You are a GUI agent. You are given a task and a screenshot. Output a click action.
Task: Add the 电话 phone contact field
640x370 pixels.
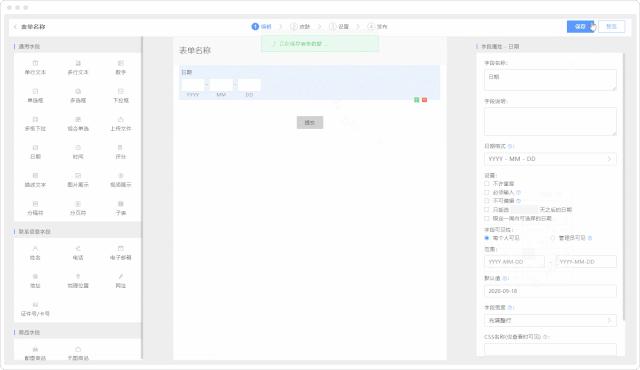[78, 253]
